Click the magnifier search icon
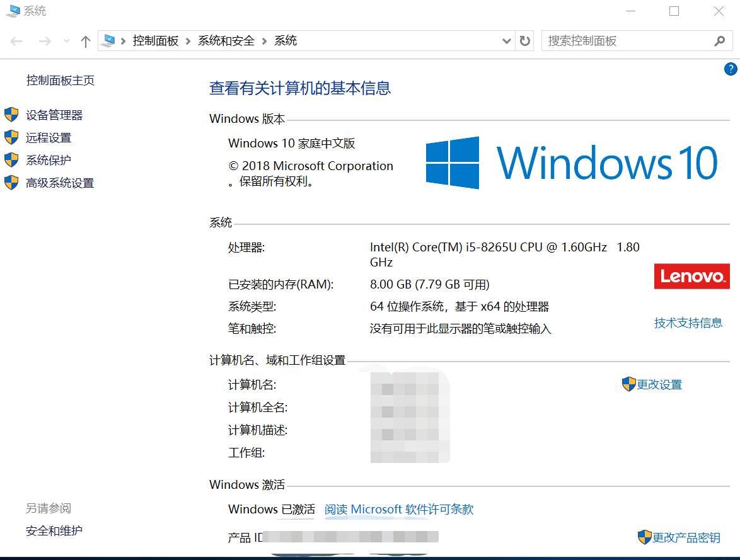The width and height of the screenshot is (740, 560). 720,41
